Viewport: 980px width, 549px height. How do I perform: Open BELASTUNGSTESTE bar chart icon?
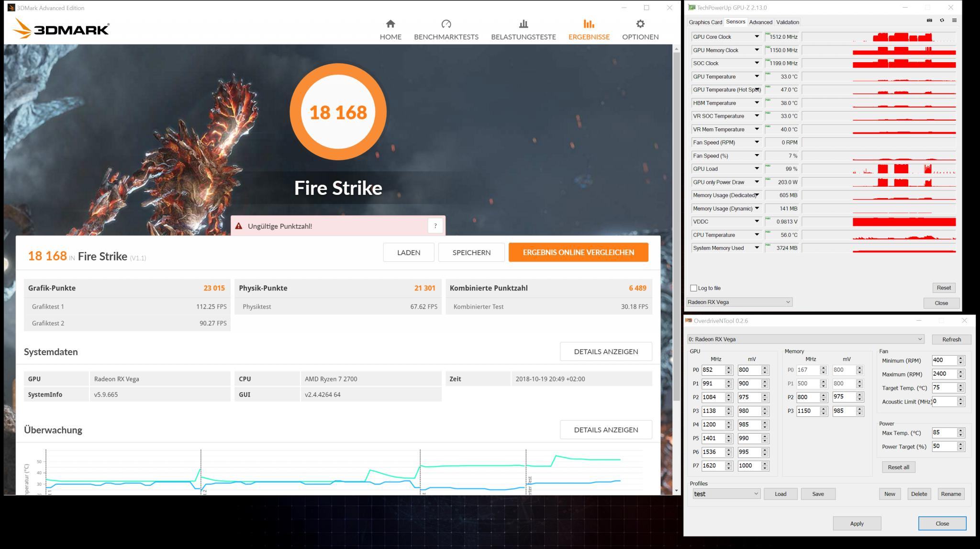coord(523,24)
